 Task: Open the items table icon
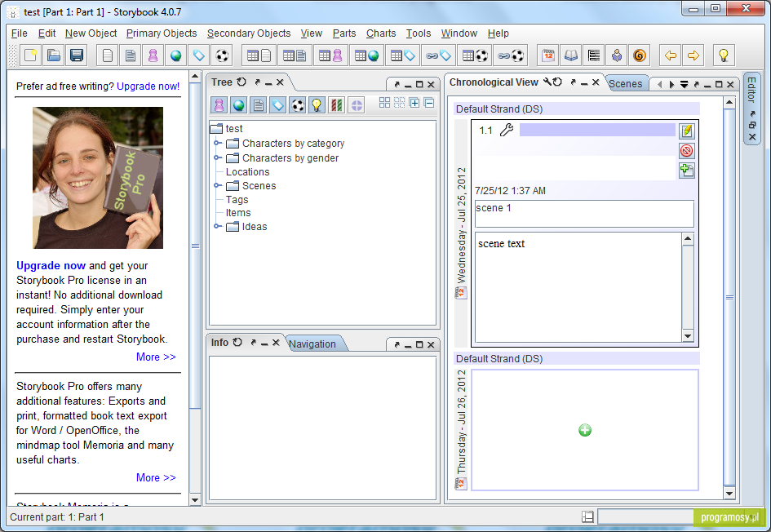(x=474, y=55)
